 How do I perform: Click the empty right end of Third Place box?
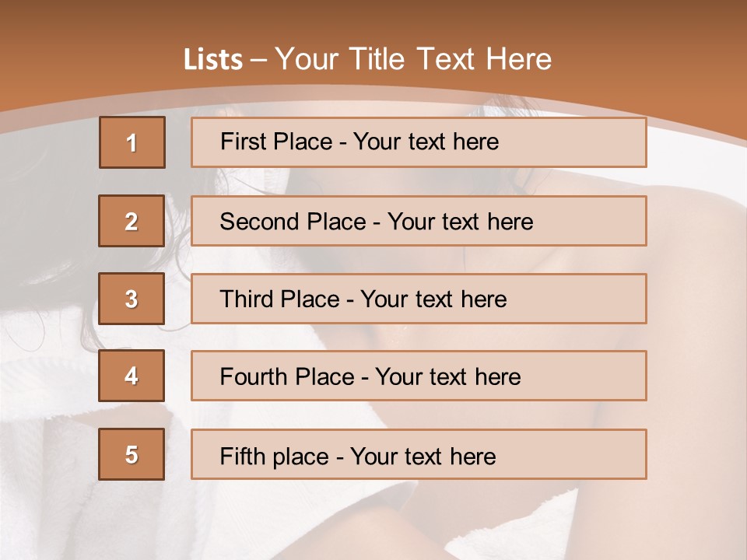577,299
